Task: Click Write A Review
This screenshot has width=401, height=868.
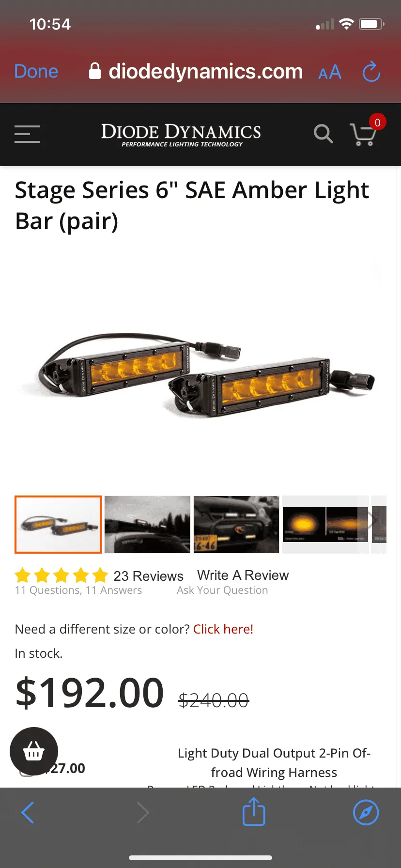Action: pos(243,575)
